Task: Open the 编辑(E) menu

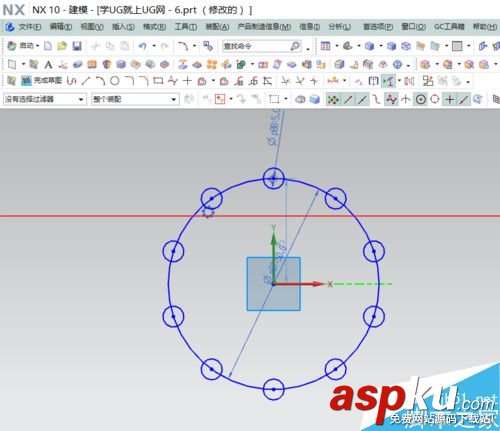Action: (61, 27)
